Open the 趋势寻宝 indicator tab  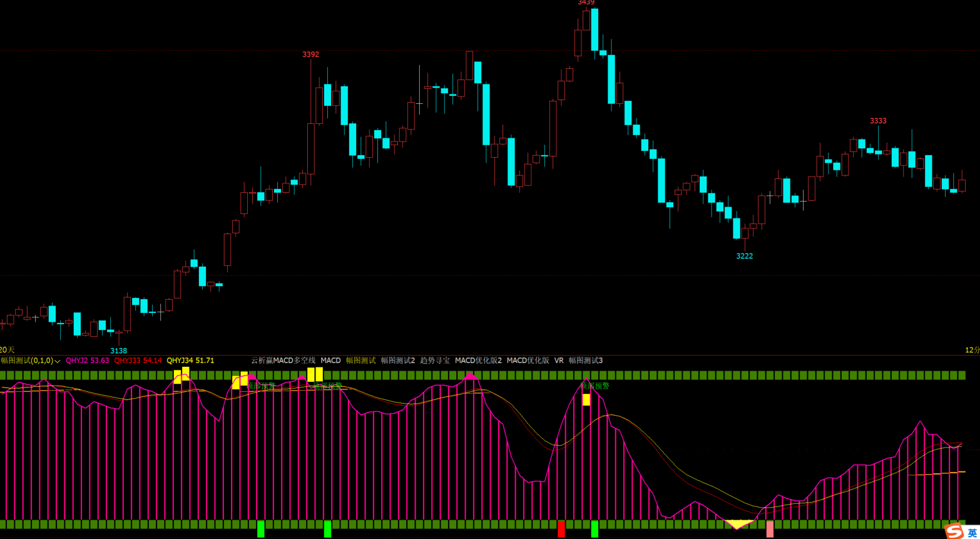[435, 361]
